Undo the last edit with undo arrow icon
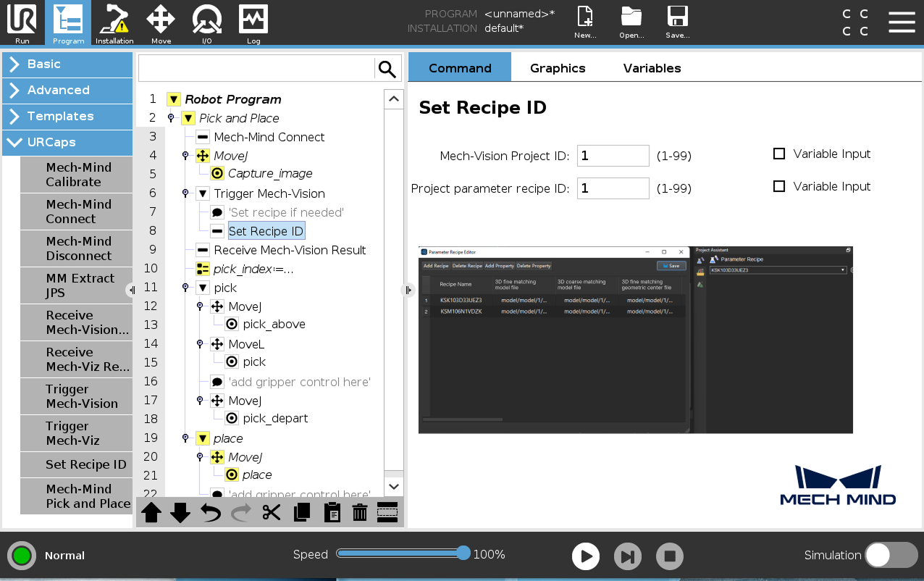Viewport: 924px width, 581px height. coord(210,512)
